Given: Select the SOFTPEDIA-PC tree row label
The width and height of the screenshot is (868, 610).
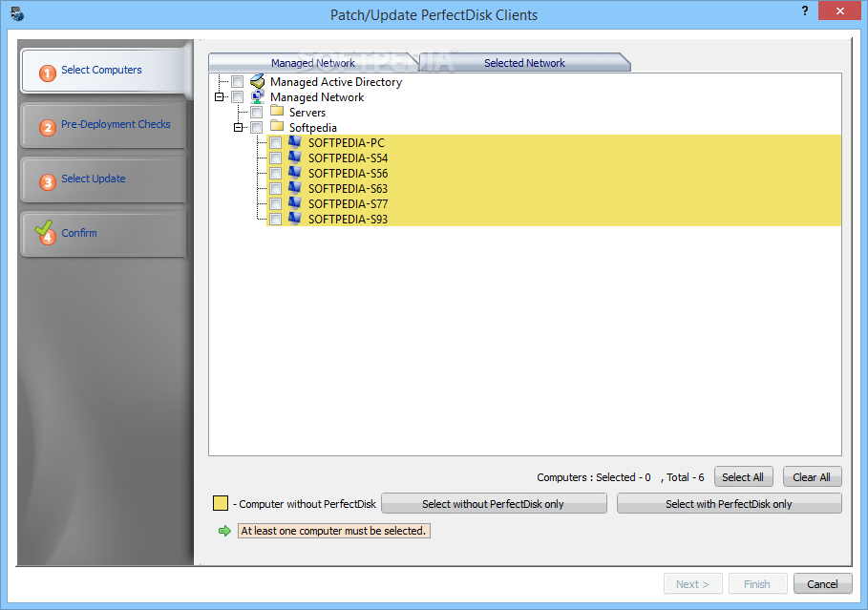Looking at the screenshot, I should click(x=346, y=143).
